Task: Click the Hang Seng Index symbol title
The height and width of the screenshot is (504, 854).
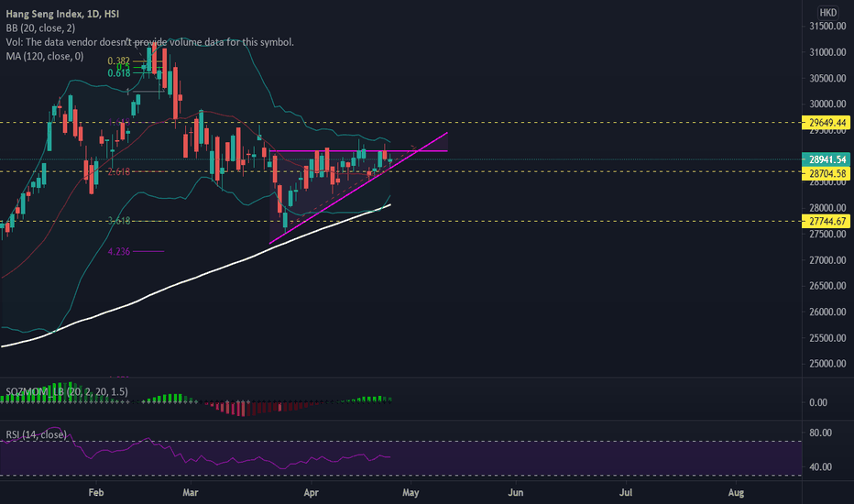Action: [x=62, y=14]
